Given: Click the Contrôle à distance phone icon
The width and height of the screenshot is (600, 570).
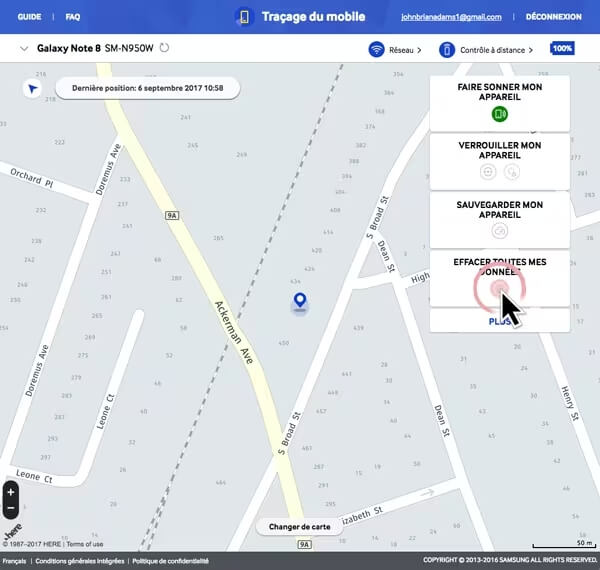Looking at the screenshot, I should click(447, 50).
